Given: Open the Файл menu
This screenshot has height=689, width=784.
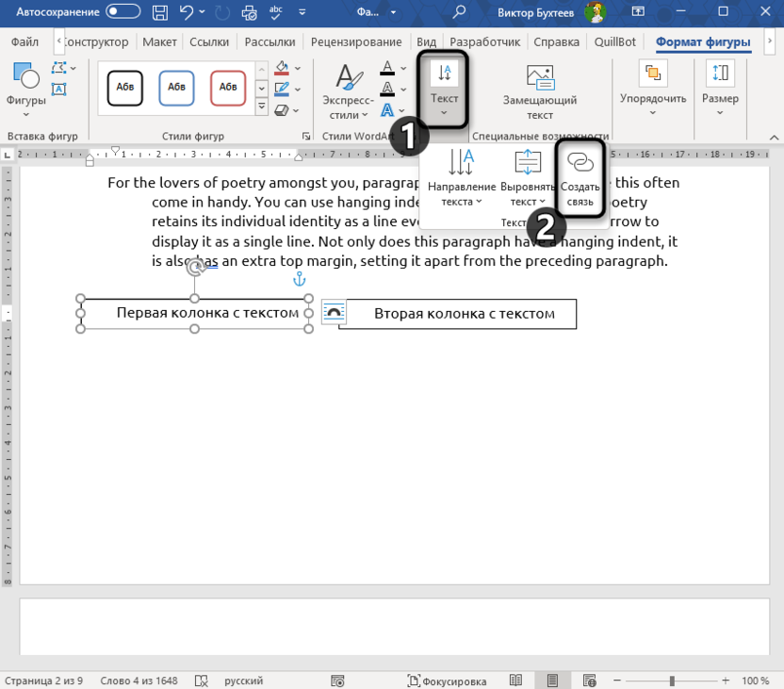Looking at the screenshot, I should click(24, 42).
